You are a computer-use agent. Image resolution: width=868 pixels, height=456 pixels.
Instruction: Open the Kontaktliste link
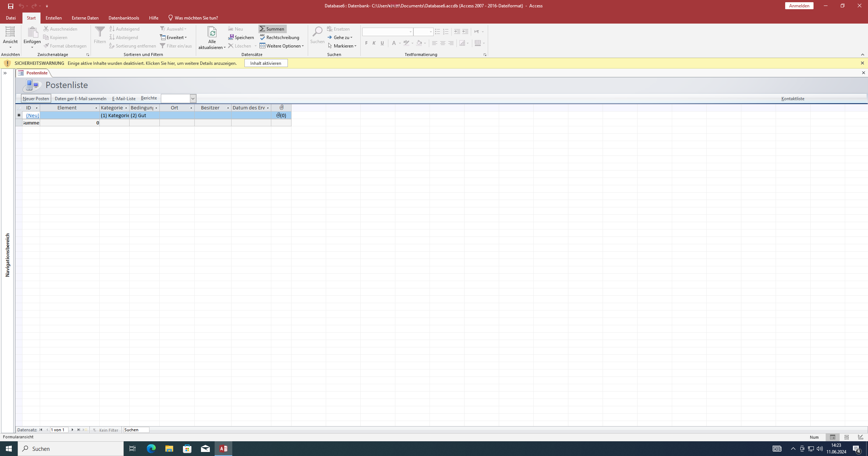tap(793, 98)
